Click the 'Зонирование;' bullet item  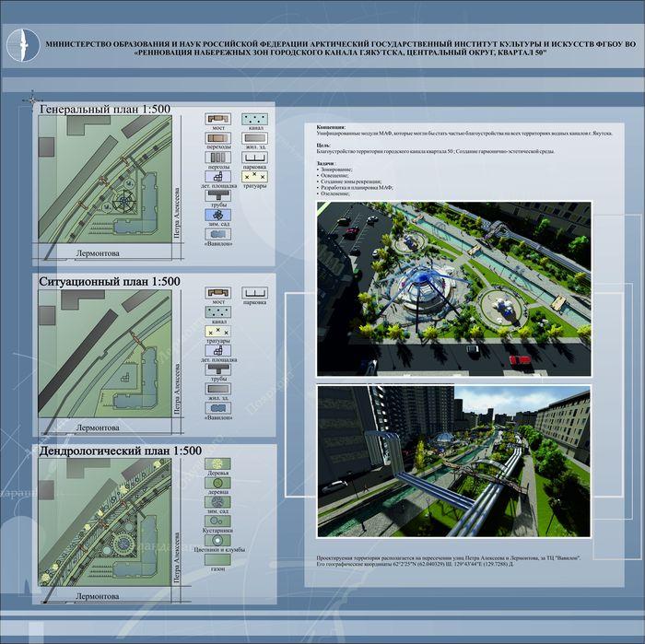coord(334,170)
